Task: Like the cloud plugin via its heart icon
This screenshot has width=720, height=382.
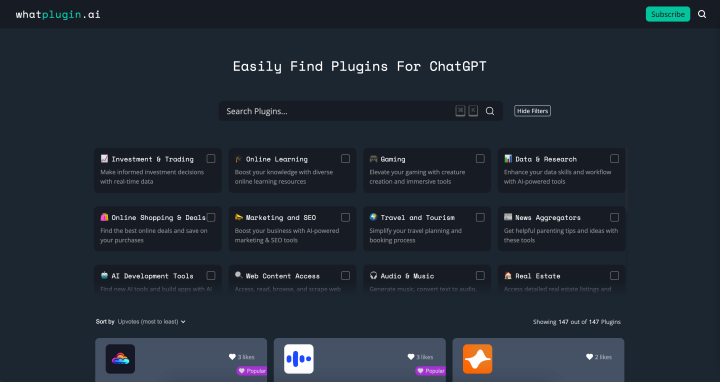Action: click(232, 357)
